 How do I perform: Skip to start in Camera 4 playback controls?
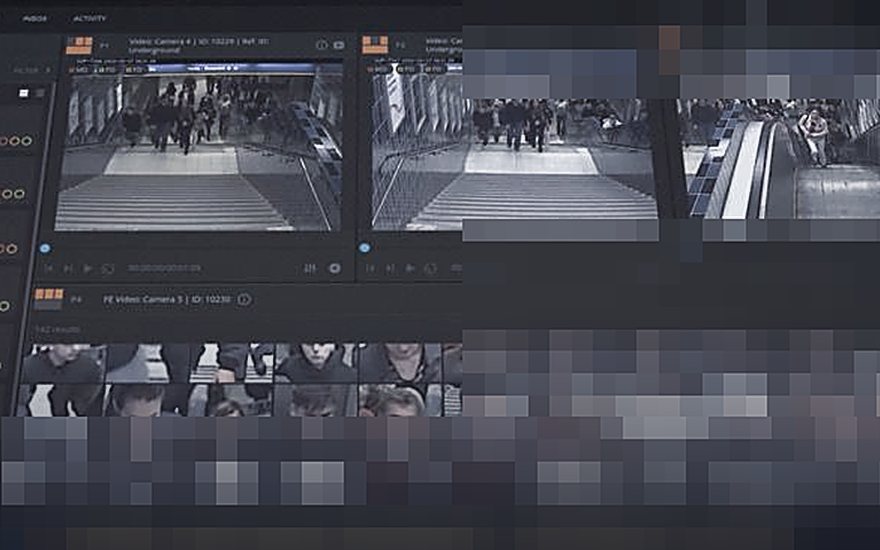[x=49, y=269]
